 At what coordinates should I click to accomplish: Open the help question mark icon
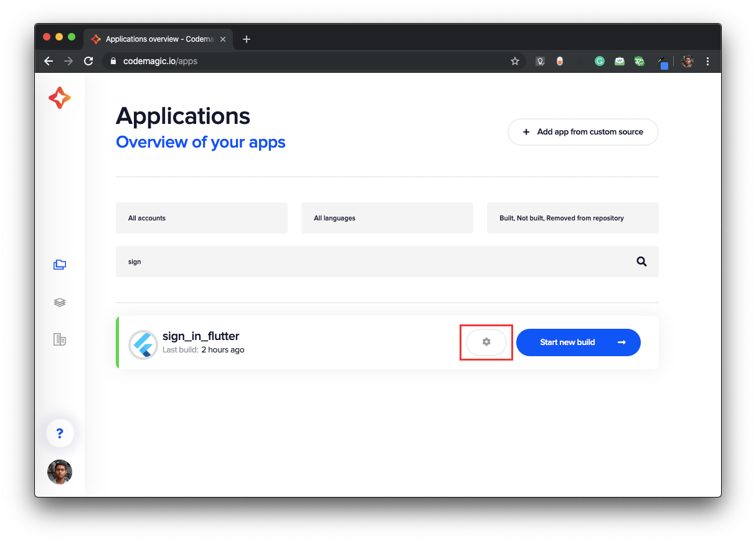coord(60,433)
